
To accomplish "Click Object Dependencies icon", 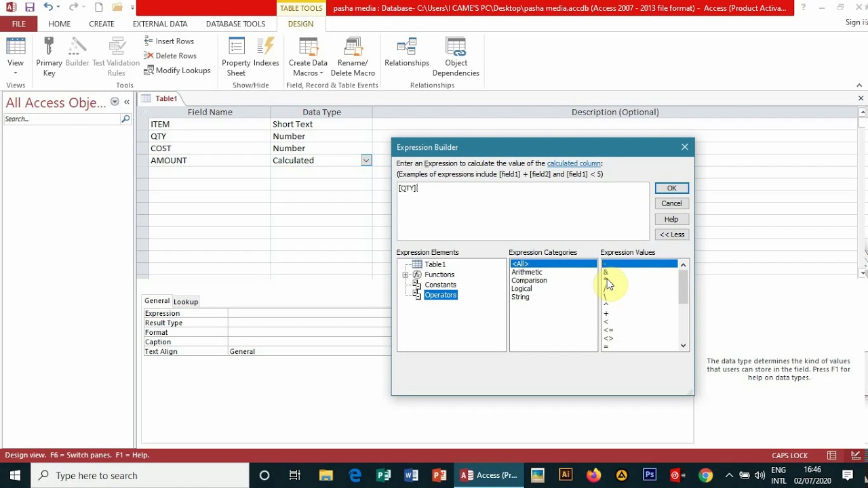I will pos(456,57).
